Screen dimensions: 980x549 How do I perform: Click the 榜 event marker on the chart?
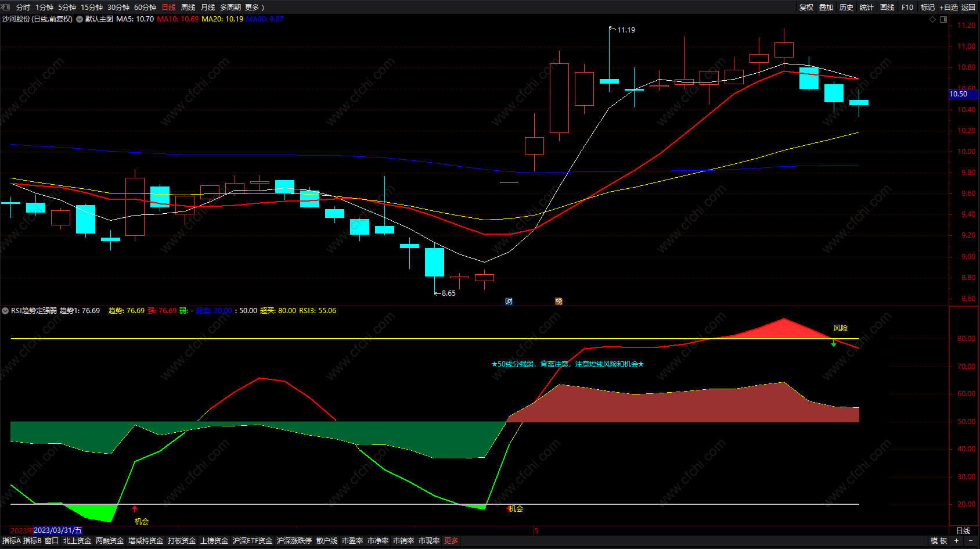559,301
